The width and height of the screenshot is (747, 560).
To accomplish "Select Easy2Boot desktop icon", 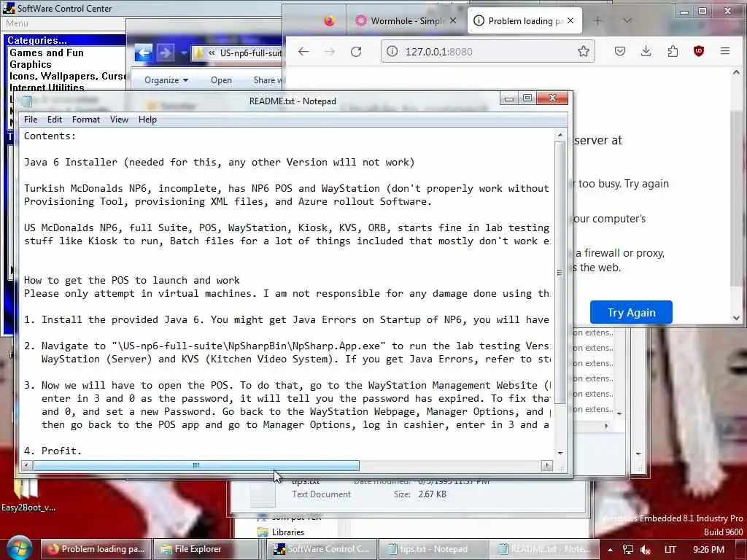I will pyautogui.click(x=27, y=494).
